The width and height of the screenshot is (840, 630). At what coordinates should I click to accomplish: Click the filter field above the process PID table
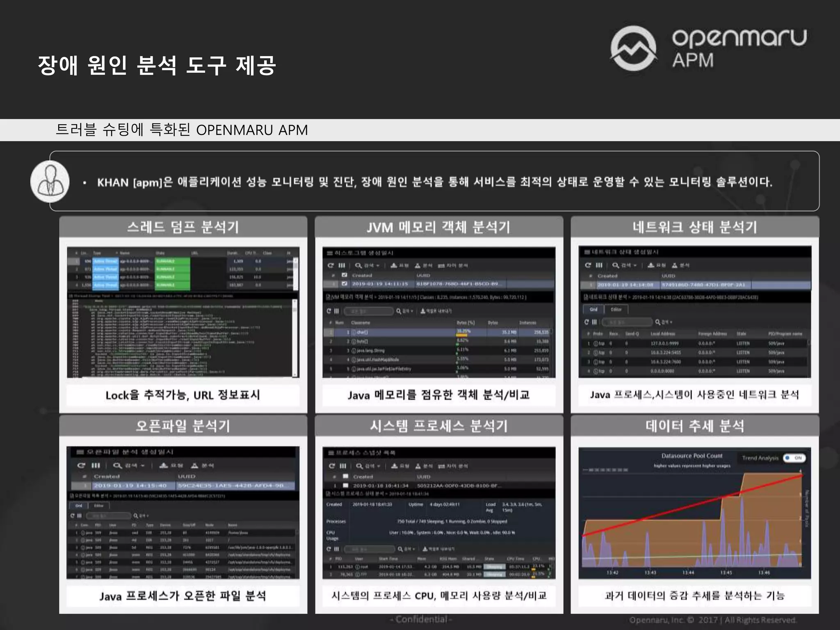pos(370,549)
